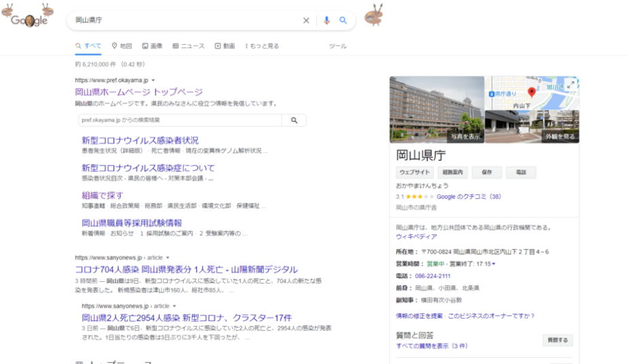Click 岡山市の県庁舎 category text
The height and width of the screenshot is (364, 628).
click(x=417, y=208)
